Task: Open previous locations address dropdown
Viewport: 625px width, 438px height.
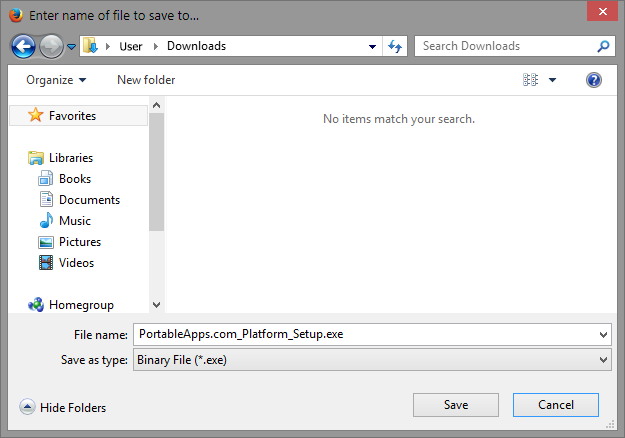Action: (x=372, y=46)
